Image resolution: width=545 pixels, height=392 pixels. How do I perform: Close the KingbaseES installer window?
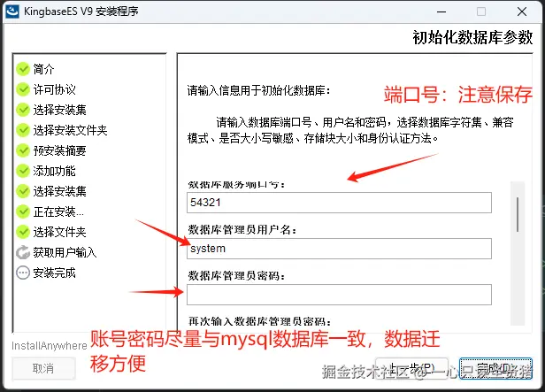[522, 12]
